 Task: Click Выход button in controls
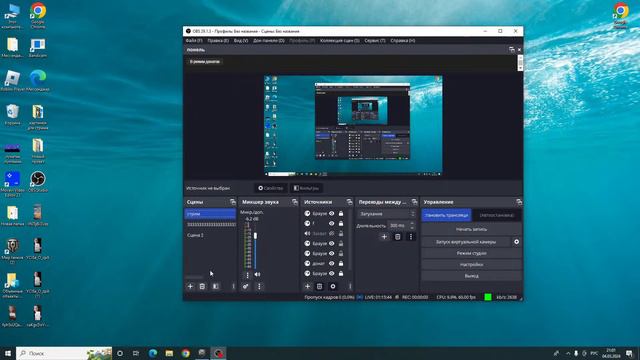tap(471, 276)
